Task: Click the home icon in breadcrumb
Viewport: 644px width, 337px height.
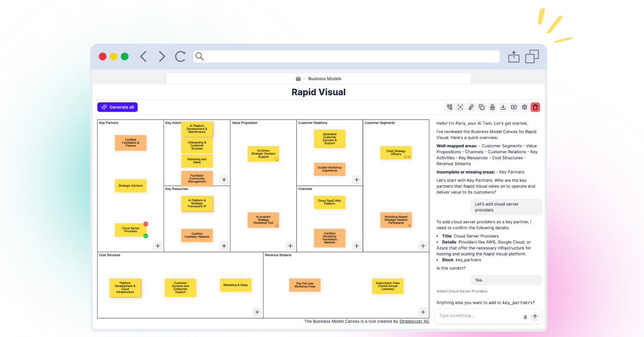Action: pyautogui.click(x=298, y=79)
